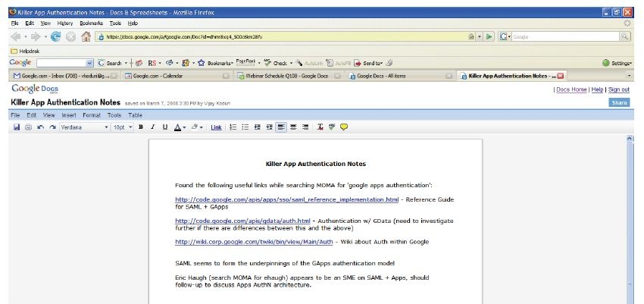Undo the last edit with the undo arrow
This screenshot has width=644, height=304.
coord(40,127)
